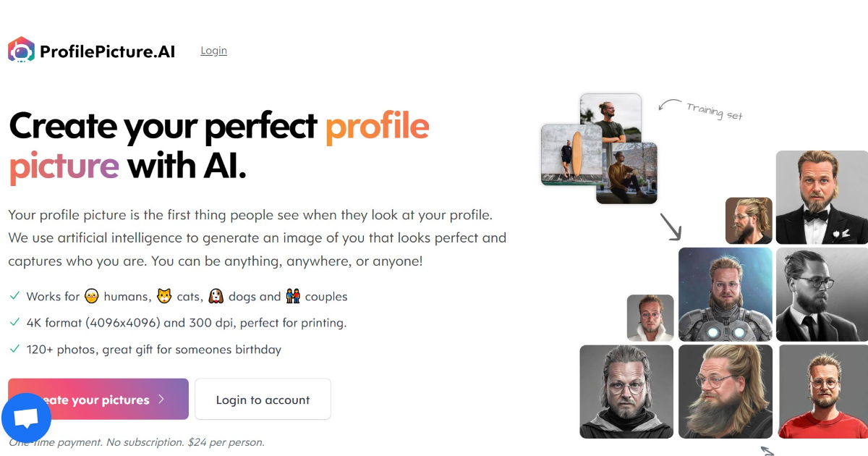Open the red shirt glasses portrait thumbnail
The image size is (868, 456).
[x=822, y=392]
